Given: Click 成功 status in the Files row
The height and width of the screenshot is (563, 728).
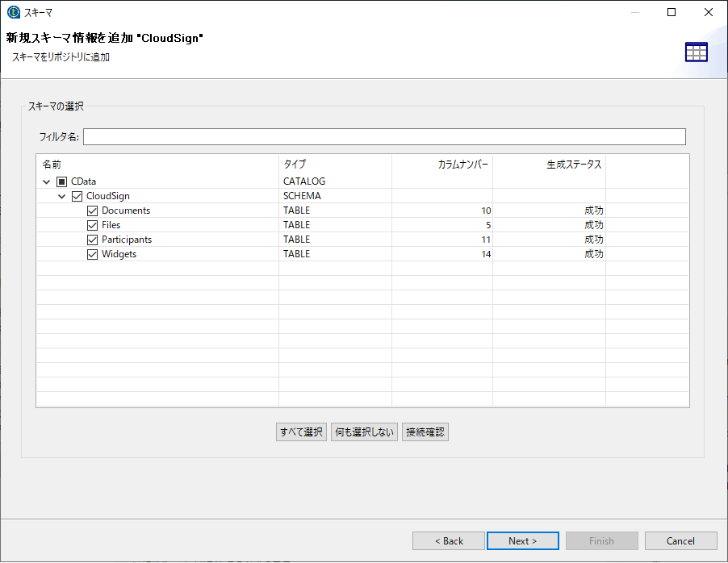Looking at the screenshot, I should (x=594, y=225).
